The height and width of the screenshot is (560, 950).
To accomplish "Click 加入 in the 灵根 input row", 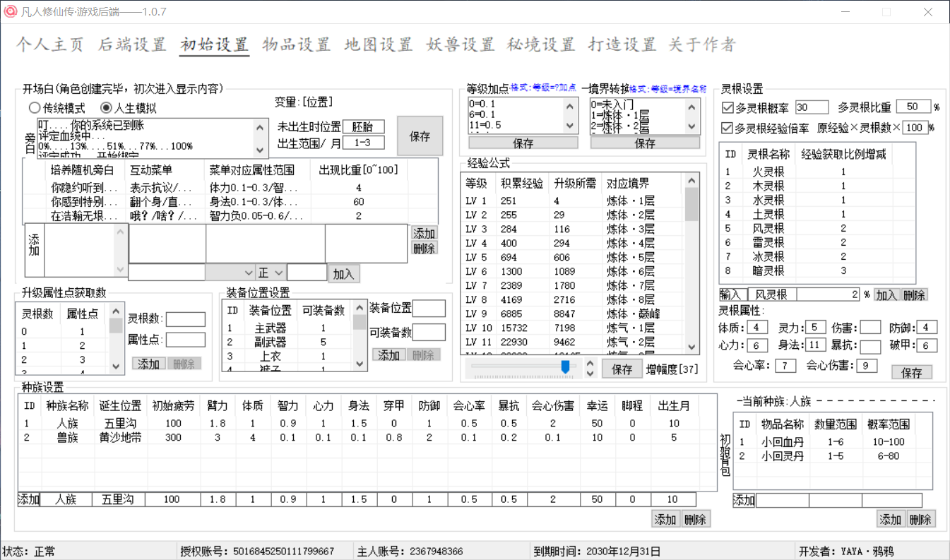I will (886, 294).
